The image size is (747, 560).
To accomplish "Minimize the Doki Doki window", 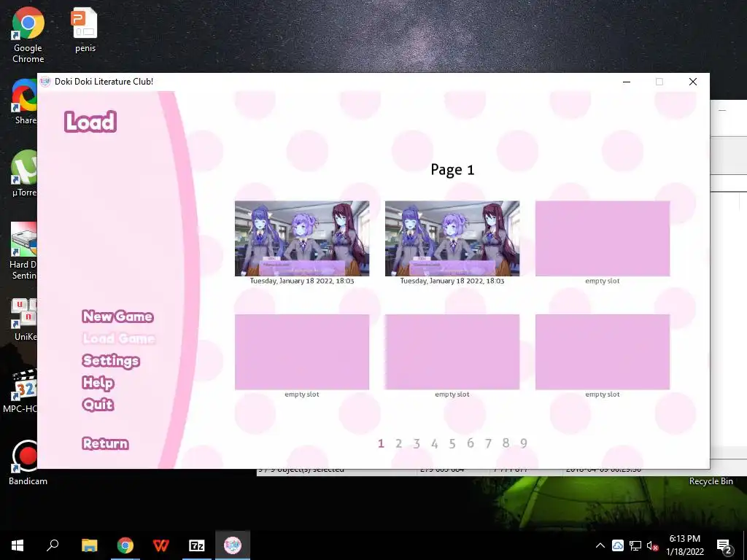I will (x=627, y=82).
